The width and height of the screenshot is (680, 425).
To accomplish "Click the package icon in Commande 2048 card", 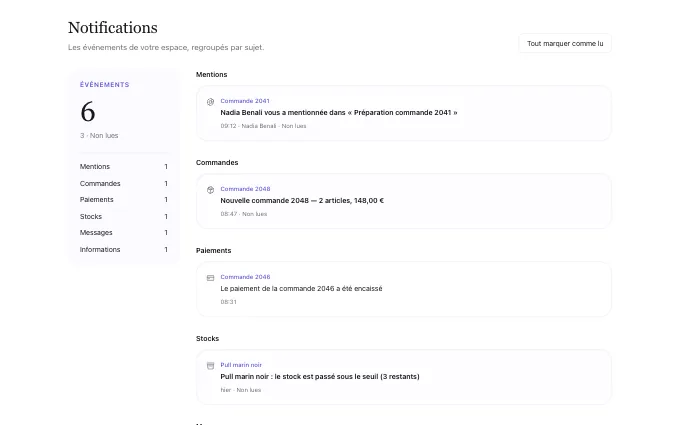I will point(210,190).
